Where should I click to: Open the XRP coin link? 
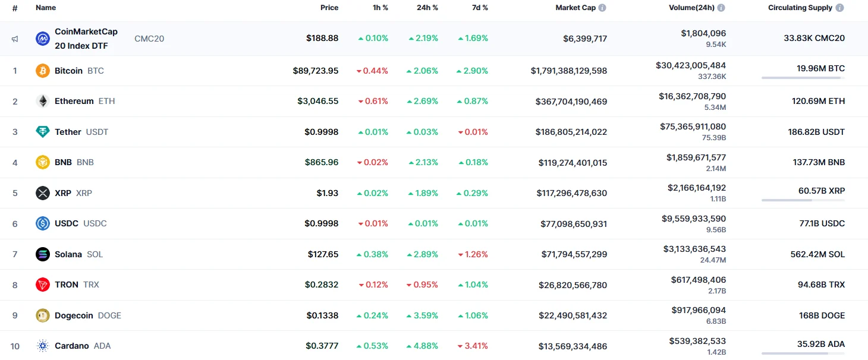(x=63, y=193)
